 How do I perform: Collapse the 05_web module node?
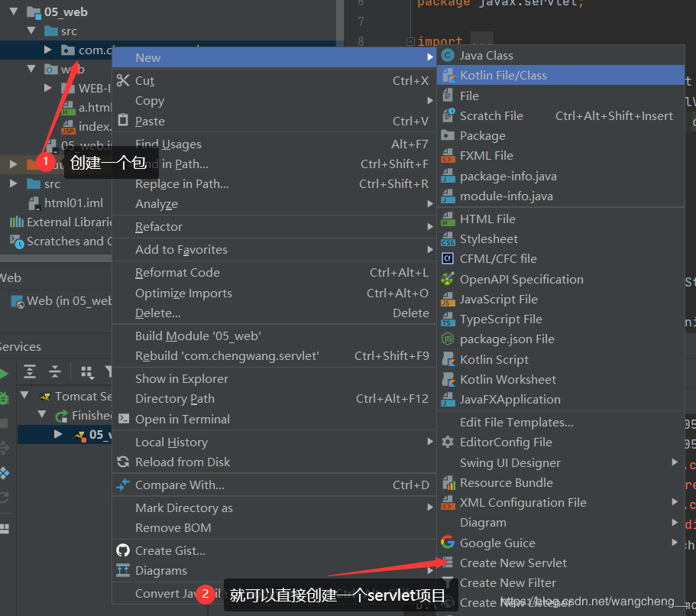(x=15, y=11)
